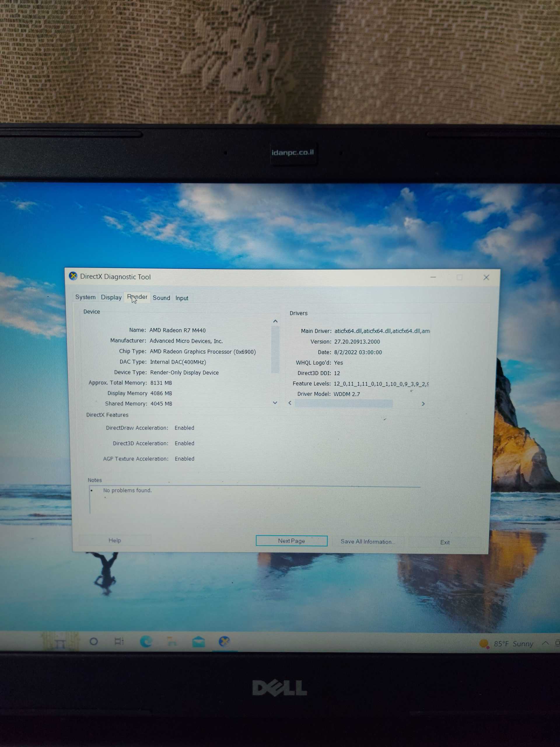Screen dimensions: 560x747
Task: Open Task View from taskbar
Action: click(x=119, y=641)
